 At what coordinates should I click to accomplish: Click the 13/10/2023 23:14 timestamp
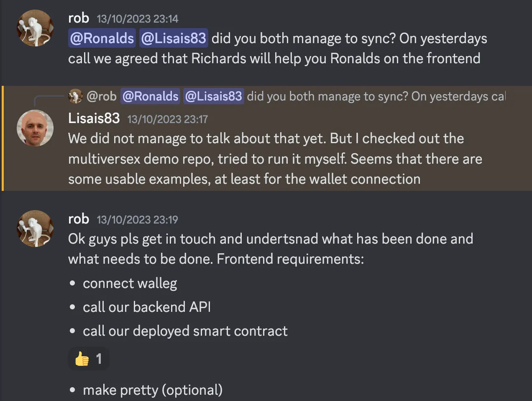point(137,18)
